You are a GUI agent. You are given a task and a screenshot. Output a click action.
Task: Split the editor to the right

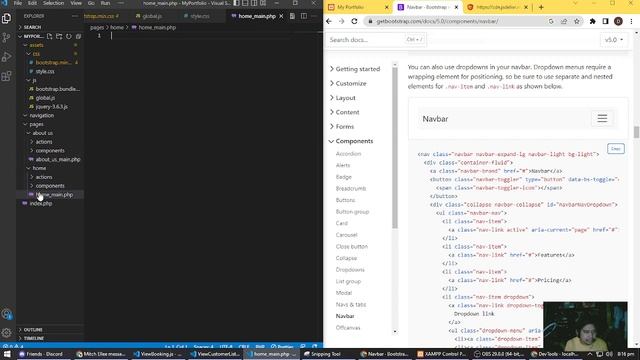tap(304, 16)
